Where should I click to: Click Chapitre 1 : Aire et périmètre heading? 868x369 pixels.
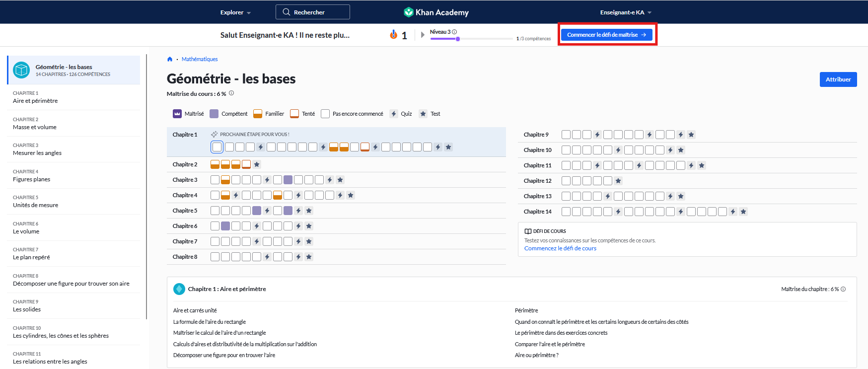click(227, 289)
